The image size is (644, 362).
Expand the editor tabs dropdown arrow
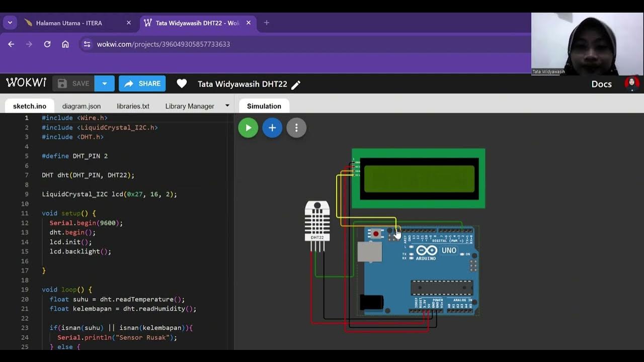(x=227, y=106)
